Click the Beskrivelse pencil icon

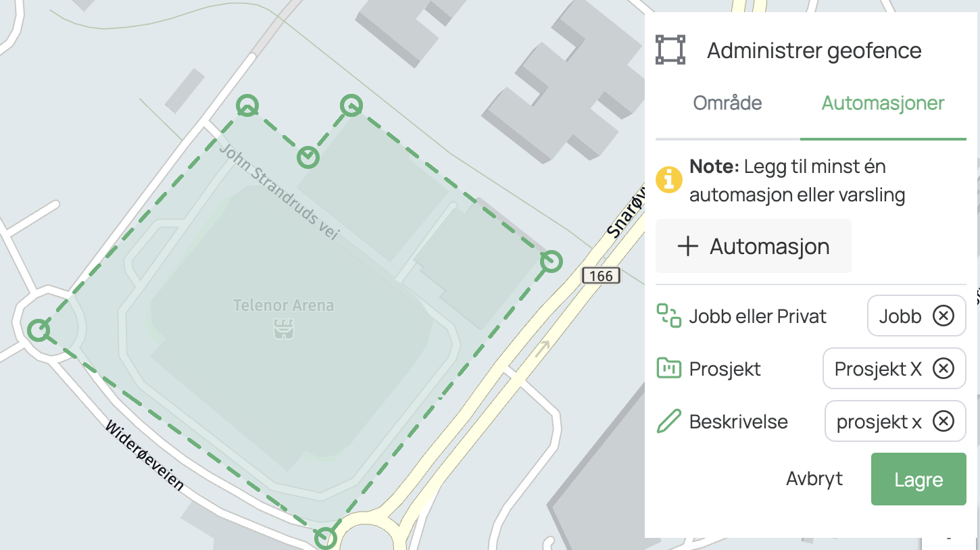click(669, 421)
